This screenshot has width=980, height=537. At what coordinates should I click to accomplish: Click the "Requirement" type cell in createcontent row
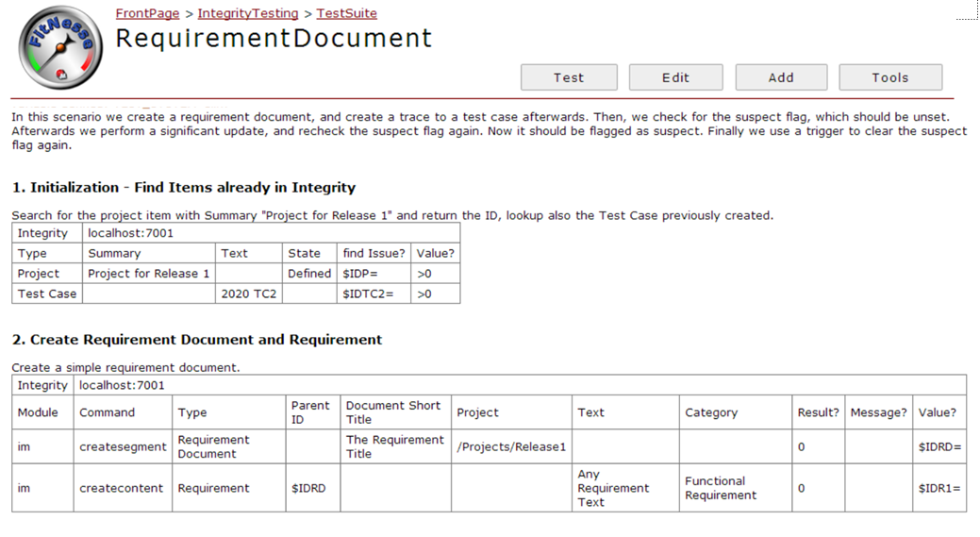pos(229,488)
